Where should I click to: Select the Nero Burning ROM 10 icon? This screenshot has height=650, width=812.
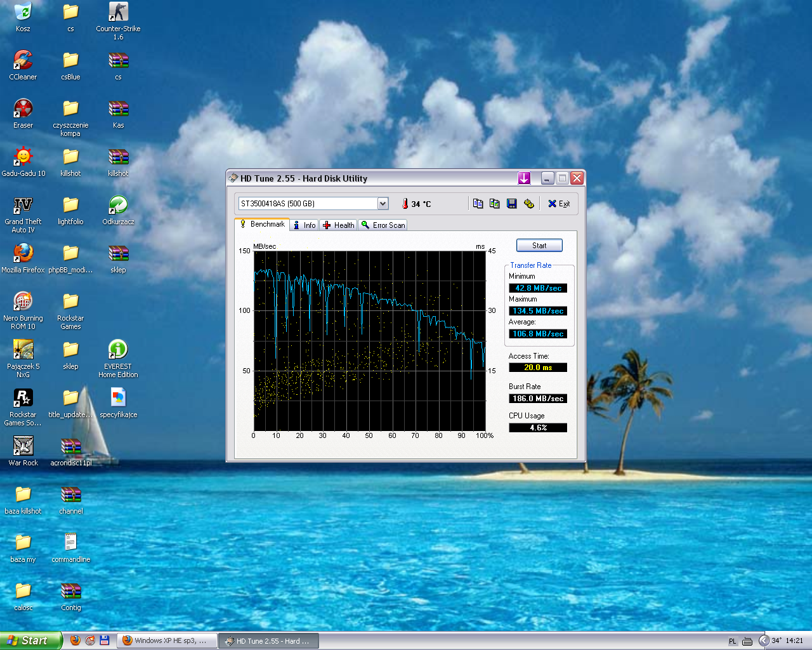23,310
